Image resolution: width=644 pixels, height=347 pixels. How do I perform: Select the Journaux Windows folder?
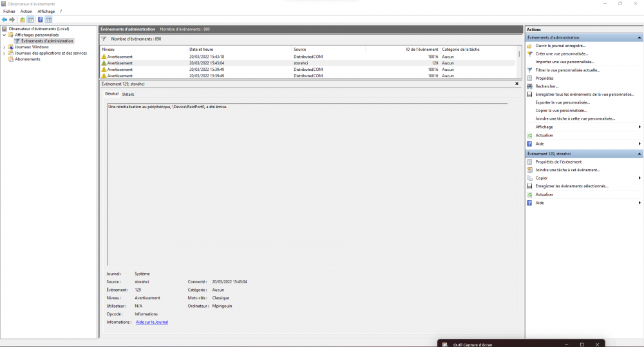point(32,47)
